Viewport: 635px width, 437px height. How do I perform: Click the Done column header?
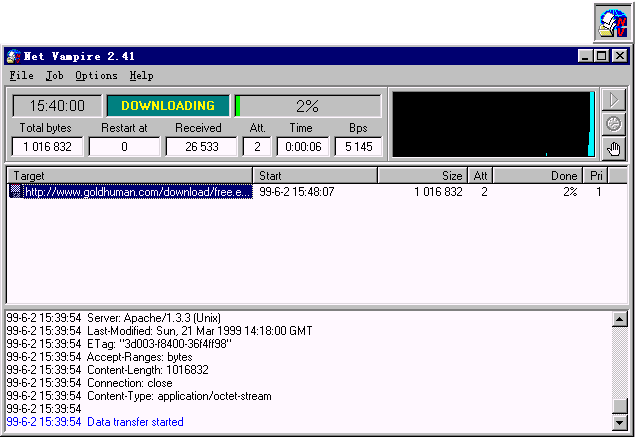[x=538, y=176]
